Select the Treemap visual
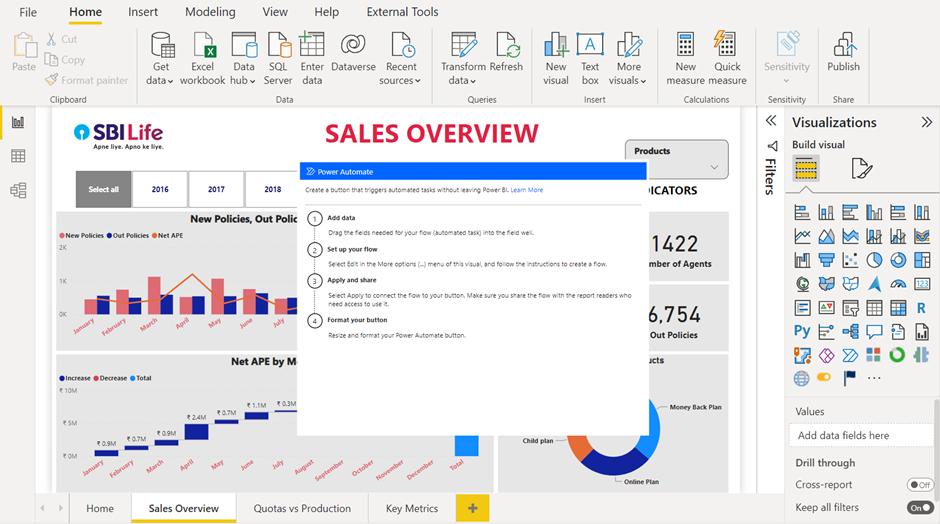Image resolution: width=940 pixels, height=524 pixels. [922, 260]
